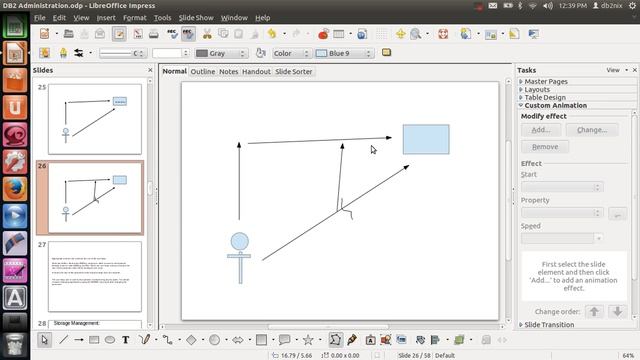The width and height of the screenshot is (640, 360).
Task: Click the Print icon
Action: pos(153,34)
